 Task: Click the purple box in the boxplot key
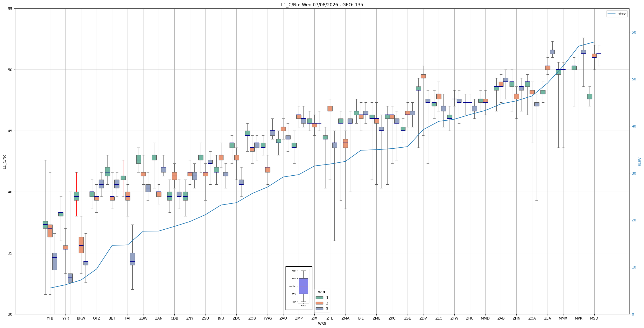[x=303, y=286]
